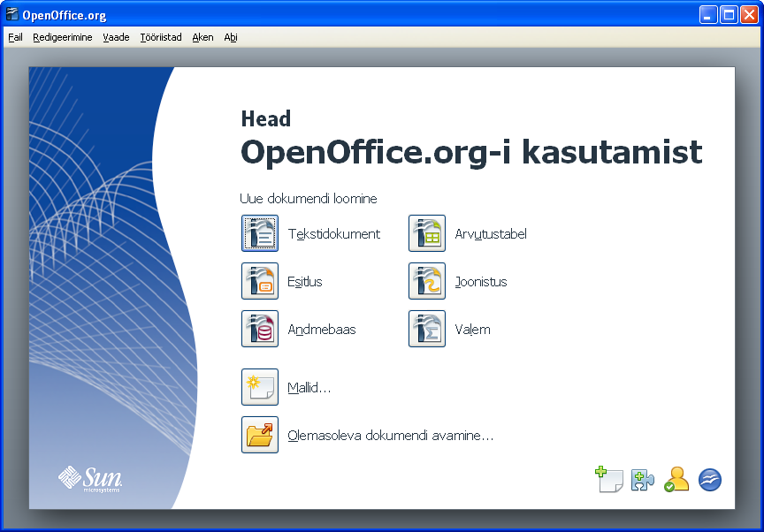Open the Vaade menu

pos(116,37)
